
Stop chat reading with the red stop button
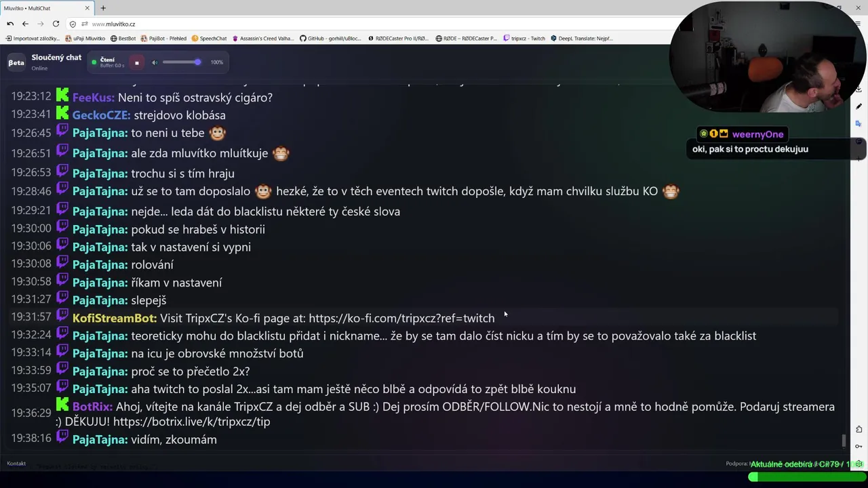click(x=136, y=62)
